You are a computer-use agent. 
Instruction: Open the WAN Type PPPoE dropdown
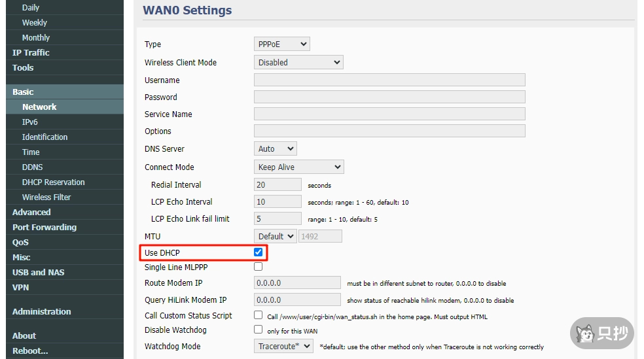[281, 44]
